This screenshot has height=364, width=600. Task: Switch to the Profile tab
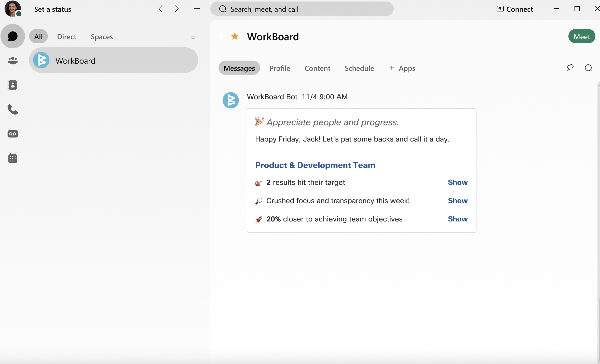point(280,68)
